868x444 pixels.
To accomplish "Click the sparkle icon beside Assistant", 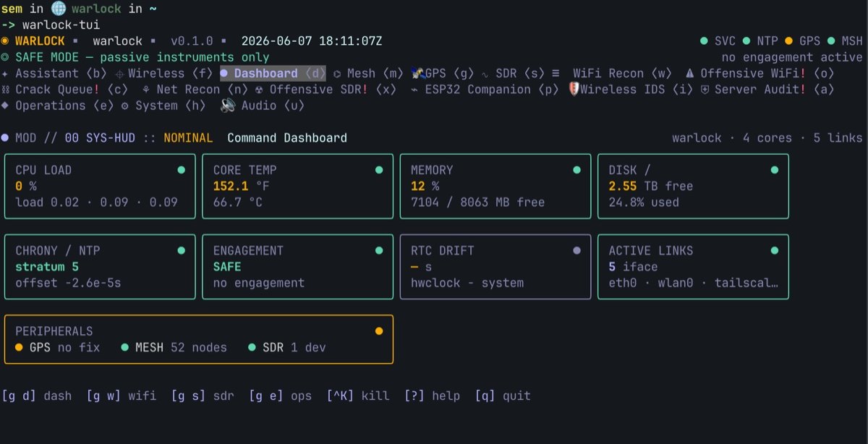I will (x=6, y=74).
